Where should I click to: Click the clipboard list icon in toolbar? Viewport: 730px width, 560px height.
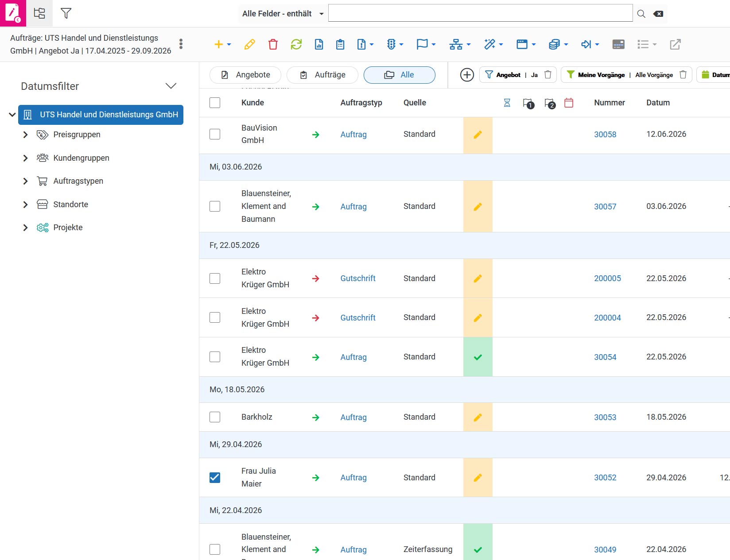tap(340, 44)
